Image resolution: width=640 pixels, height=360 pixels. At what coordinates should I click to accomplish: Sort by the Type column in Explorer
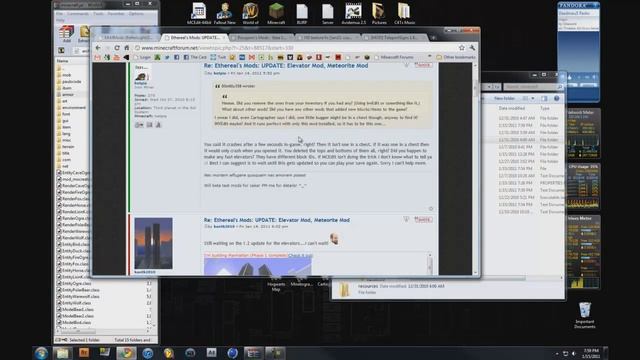[x=545, y=108]
